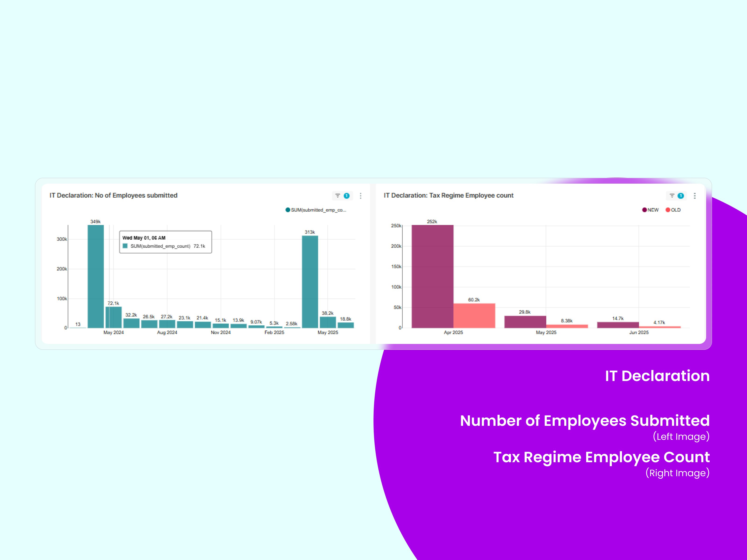Open filter icon on Tax Regime chart

point(672,196)
